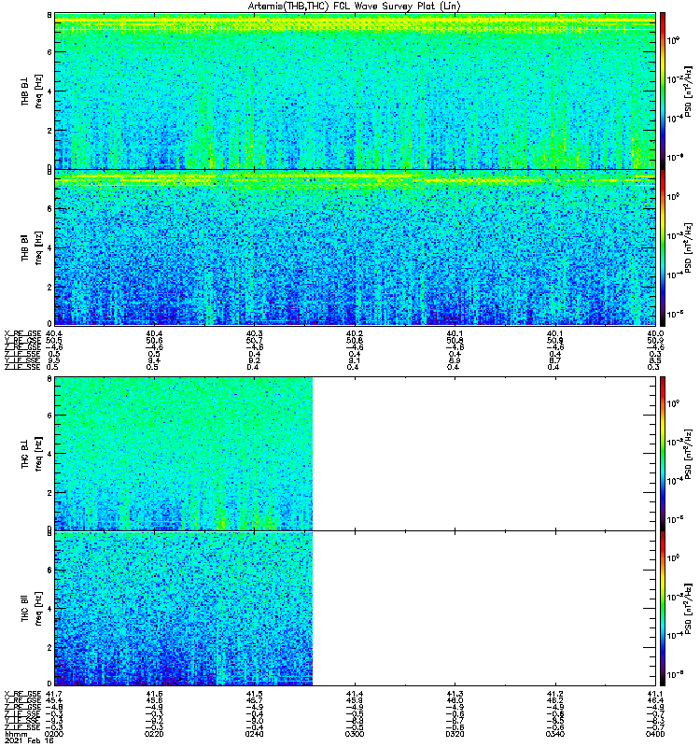Click the THC X_RE_GSE value "41.4"
This screenshot has height=747, width=700.
click(x=355, y=694)
